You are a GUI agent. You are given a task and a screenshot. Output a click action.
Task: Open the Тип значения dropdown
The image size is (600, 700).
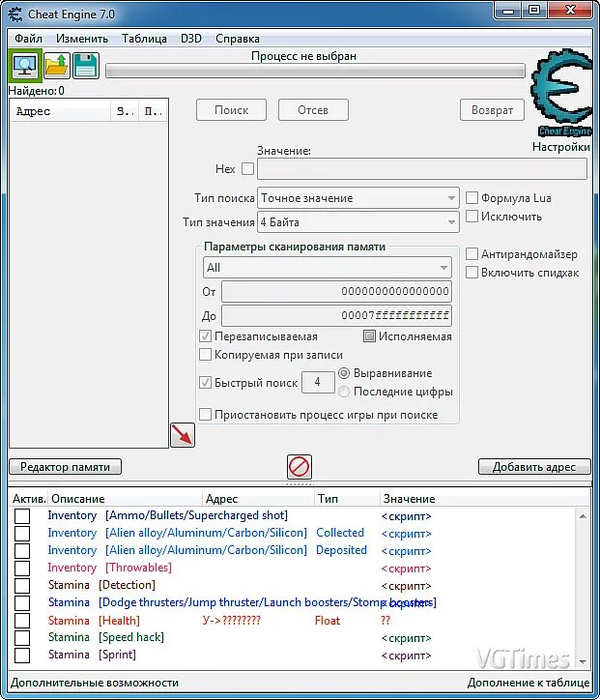pyautogui.click(x=358, y=221)
